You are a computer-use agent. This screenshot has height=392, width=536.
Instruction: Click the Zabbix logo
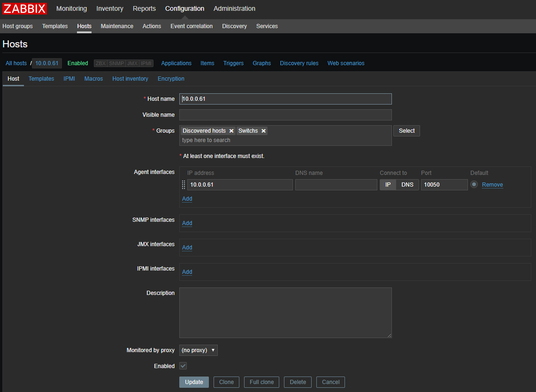(x=25, y=9)
